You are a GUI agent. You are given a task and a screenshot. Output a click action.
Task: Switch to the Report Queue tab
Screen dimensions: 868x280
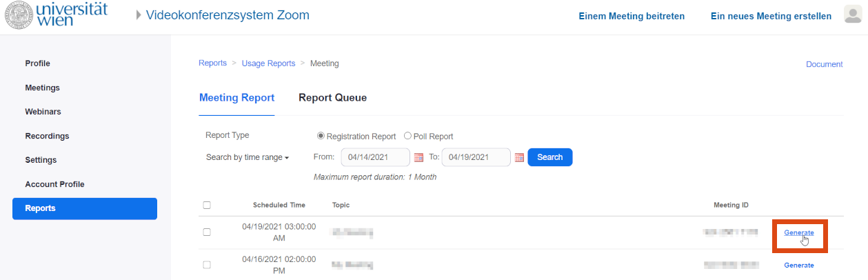(x=332, y=98)
